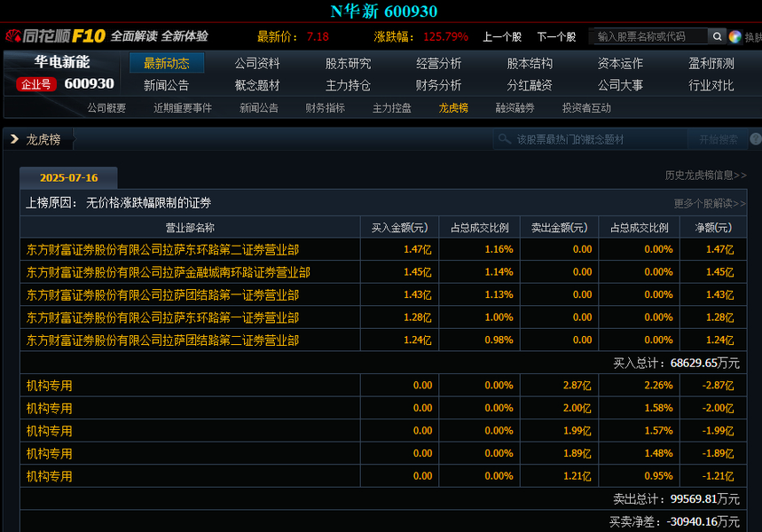The height and width of the screenshot is (532, 762).
Task: Open the top-level 新闻公告 menu item
Action: click(166, 85)
